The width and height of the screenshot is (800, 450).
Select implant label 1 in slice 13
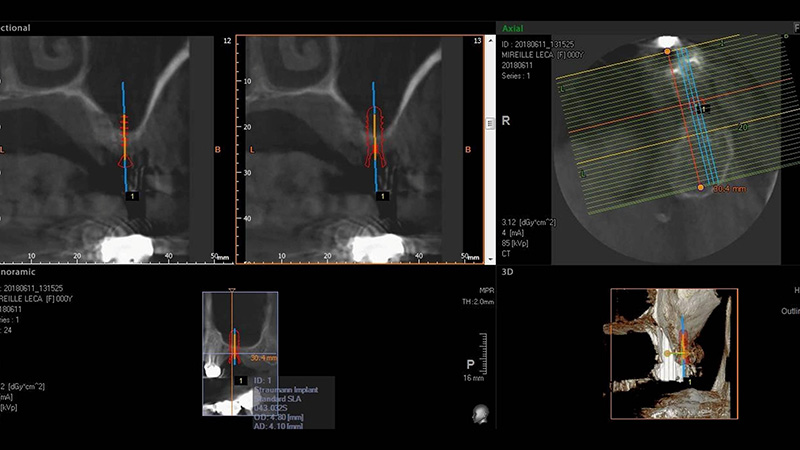(x=380, y=197)
